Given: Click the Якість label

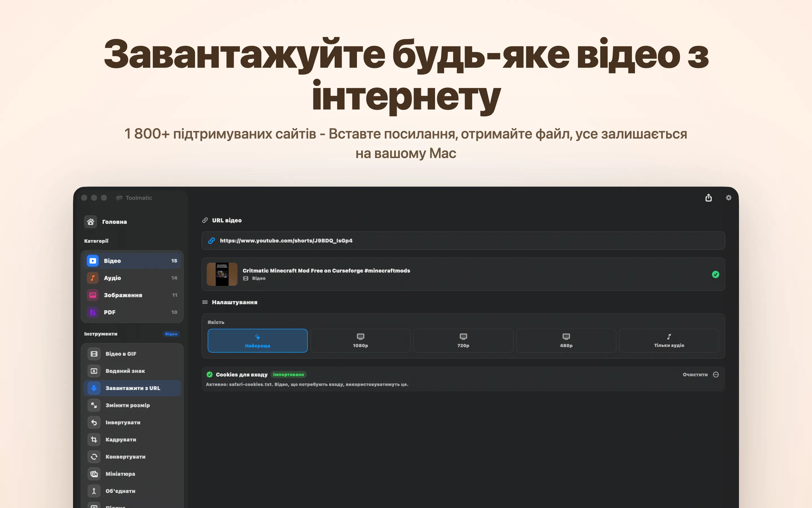Looking at the screenshot, I should pyautogui.click(x=216, y=322).
